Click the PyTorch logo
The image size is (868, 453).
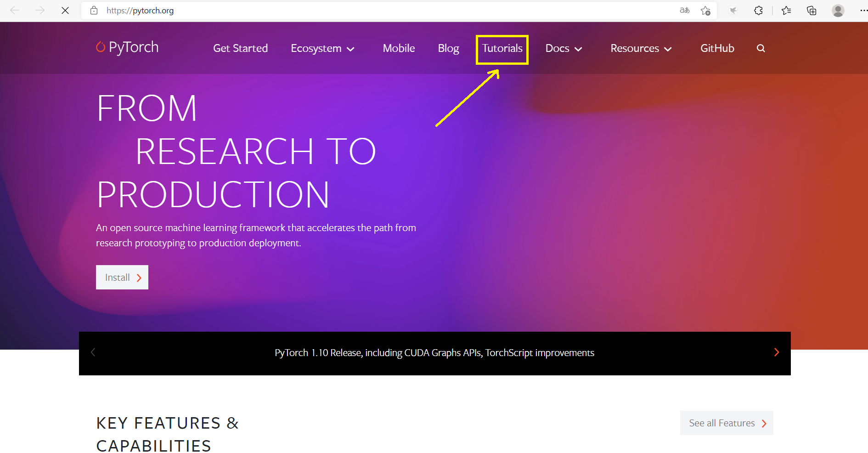point(127,47)
